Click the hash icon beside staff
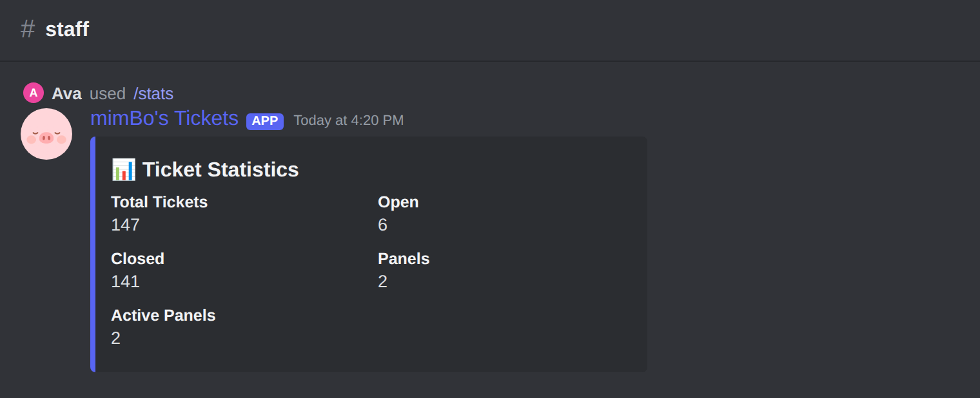The width and height of the screenshot is (980, 398). 28,29
